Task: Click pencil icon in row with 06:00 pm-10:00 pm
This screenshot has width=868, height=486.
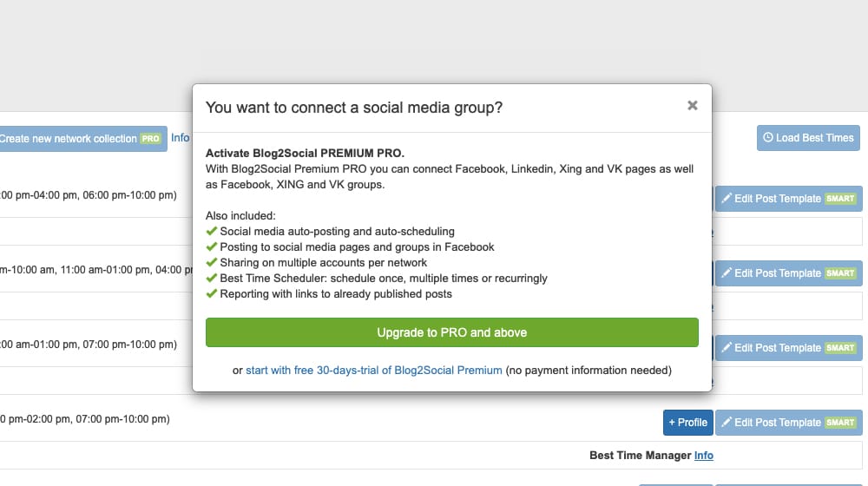Action: point(727,198)
